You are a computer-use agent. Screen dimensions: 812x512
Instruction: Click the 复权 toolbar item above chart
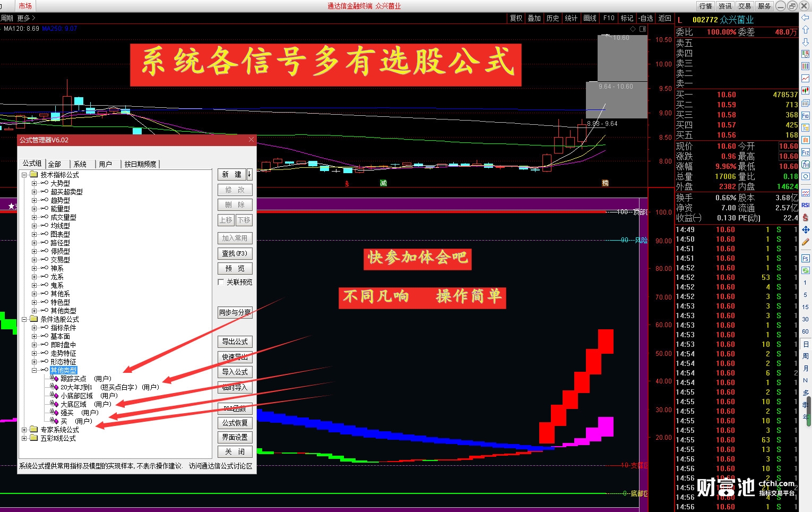pyautogui.click(x=516, y=18)
